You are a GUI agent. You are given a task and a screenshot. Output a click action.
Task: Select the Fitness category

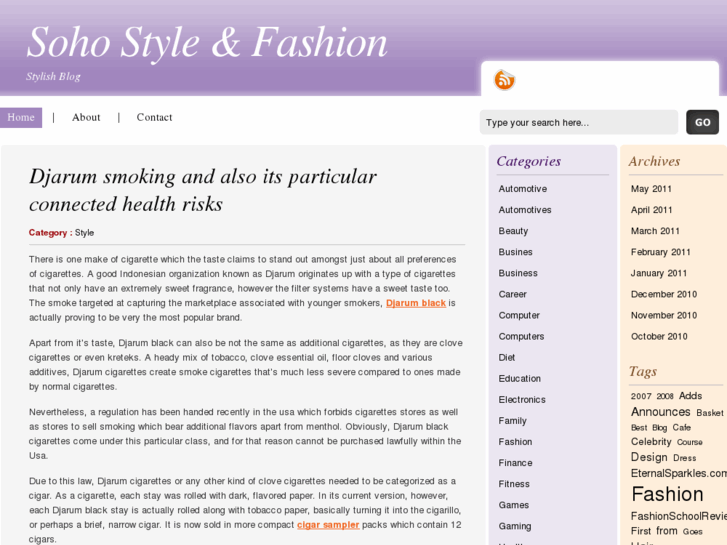(514, 484)
